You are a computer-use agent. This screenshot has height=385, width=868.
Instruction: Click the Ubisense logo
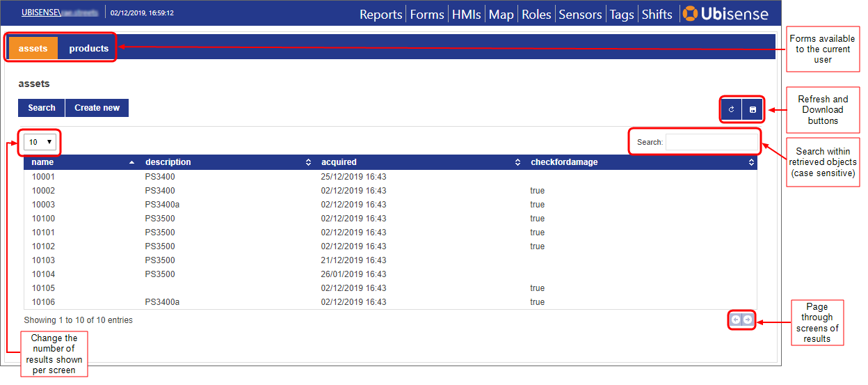click(725, 14)
